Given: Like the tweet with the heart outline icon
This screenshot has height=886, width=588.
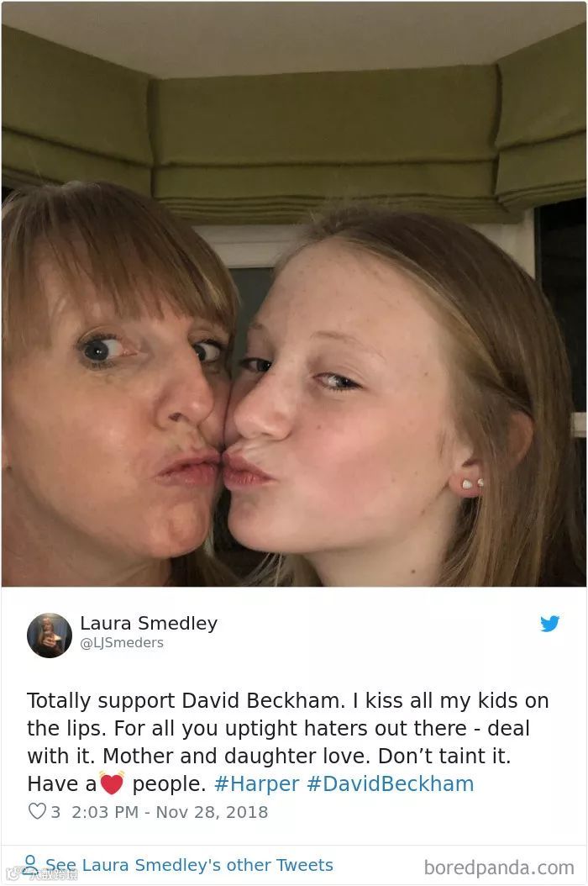Looking at the screenshot, I should pyautogui.click(x=37, y=811).
